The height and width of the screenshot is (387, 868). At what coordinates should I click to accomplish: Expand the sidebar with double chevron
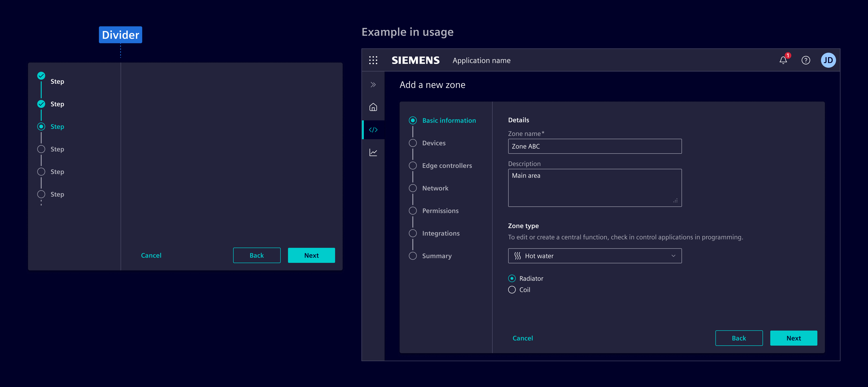point(373,84)
